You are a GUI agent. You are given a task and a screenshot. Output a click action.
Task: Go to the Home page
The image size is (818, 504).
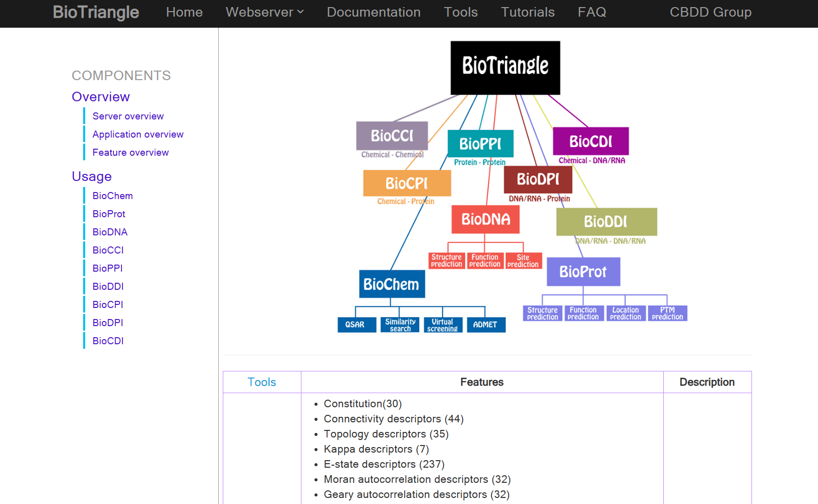(x=184, y=12)
